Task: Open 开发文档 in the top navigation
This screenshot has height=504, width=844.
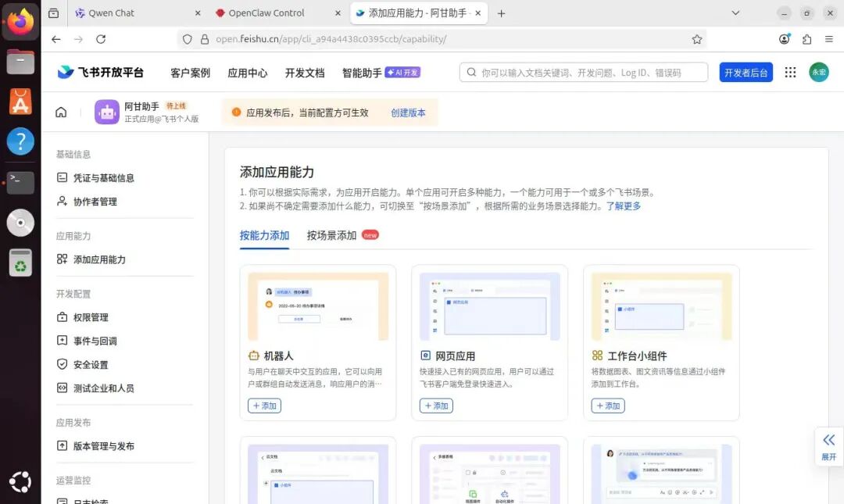Action: (305, 72)
